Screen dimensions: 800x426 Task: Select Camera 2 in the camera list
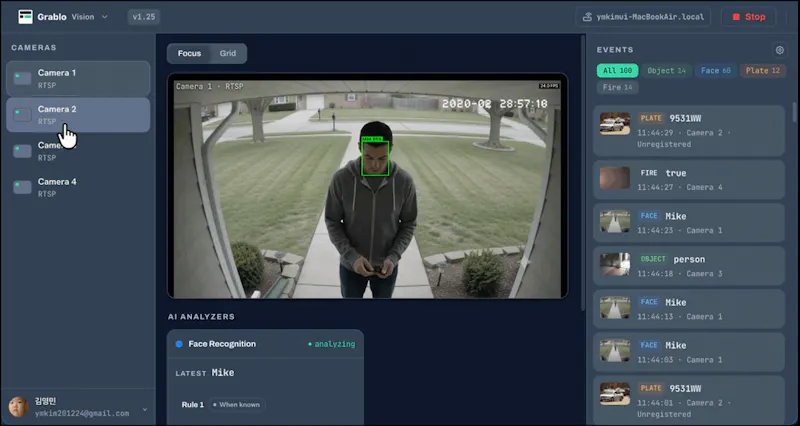(78, 115)
